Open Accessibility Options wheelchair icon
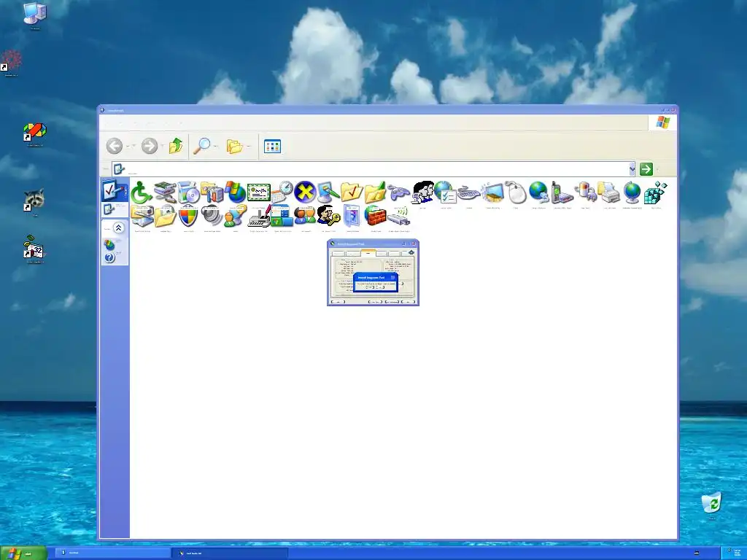The height and width of the screenshot is (560, 747). [142, 192]
